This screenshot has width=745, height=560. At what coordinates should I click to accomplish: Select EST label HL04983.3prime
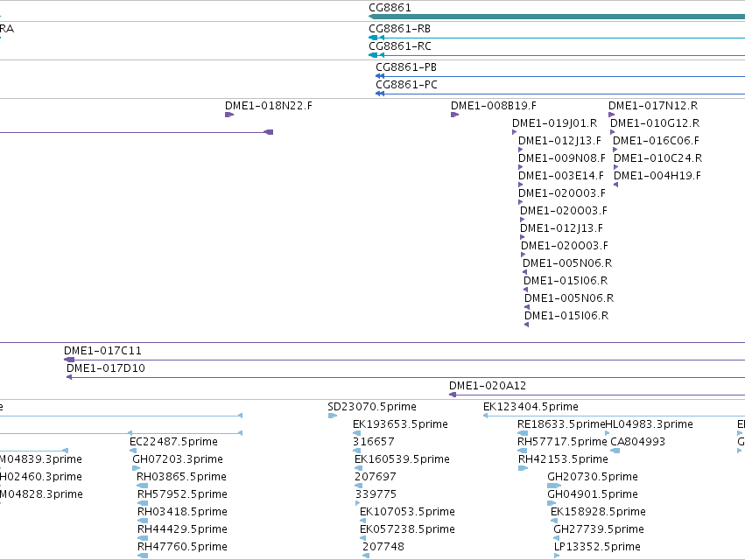(x=649, y=424)
